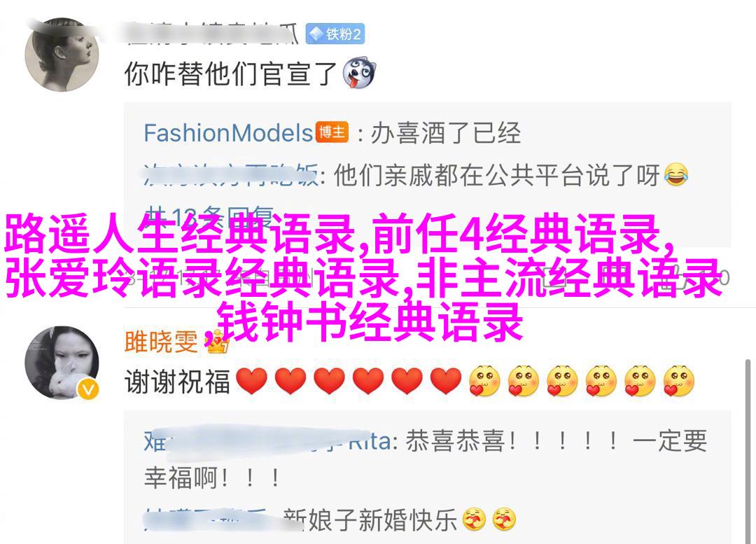The width and height of the screenshot is (756, 544).
Task: Click the 铁粉2 fan badge
Action: (x=335, y=34)
